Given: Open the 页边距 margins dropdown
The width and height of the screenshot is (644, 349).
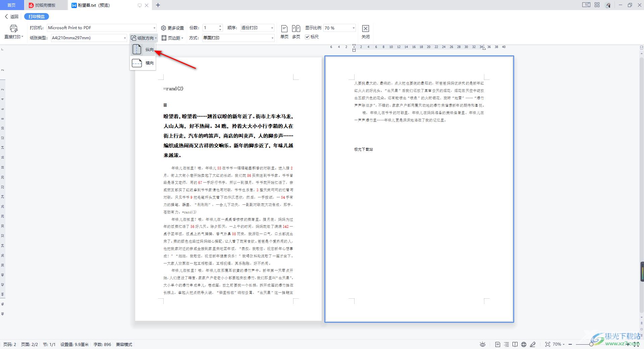Looking at the screenshot, I should (x=172, y=38).
